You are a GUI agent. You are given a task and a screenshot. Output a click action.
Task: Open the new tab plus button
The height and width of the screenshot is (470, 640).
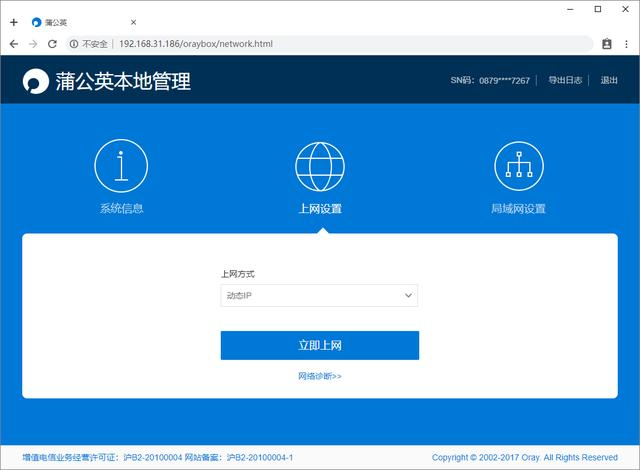(x=13, y=21)
